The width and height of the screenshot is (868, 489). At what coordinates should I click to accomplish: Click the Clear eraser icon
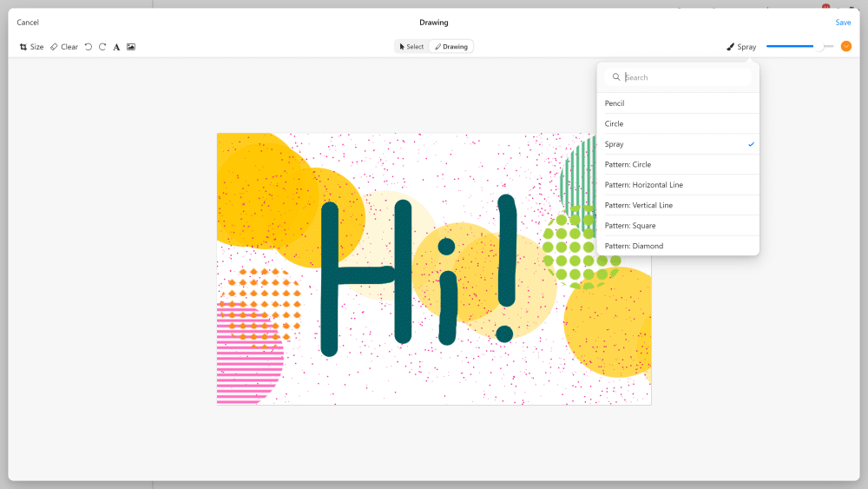pos(54,47)
